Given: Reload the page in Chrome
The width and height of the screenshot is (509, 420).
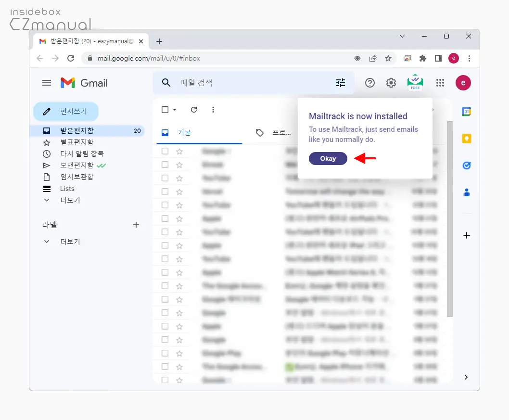Looking at the screenshot, I should [71, 58].
